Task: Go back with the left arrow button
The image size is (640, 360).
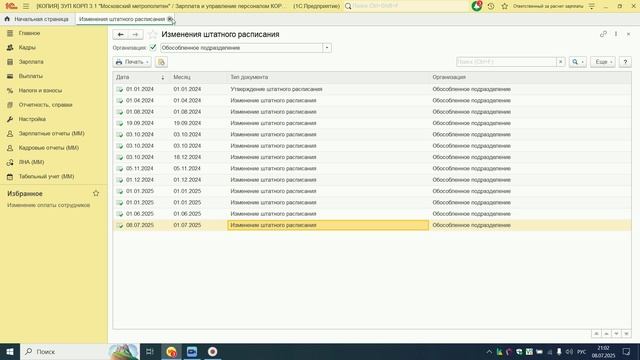Action: pos(120,35)
